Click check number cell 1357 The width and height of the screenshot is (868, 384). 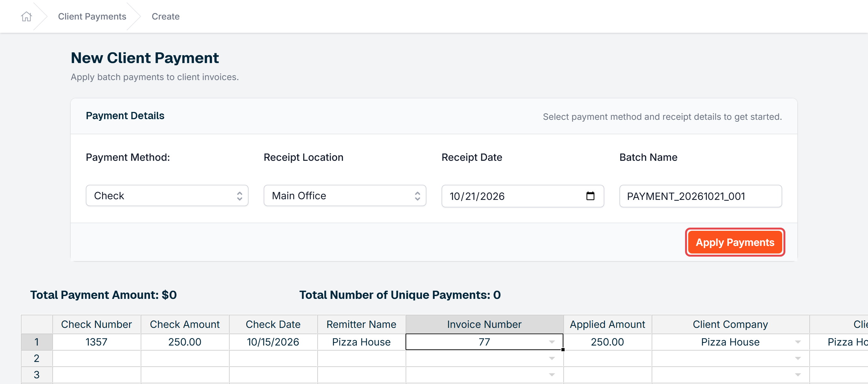[x=97, y=342]
